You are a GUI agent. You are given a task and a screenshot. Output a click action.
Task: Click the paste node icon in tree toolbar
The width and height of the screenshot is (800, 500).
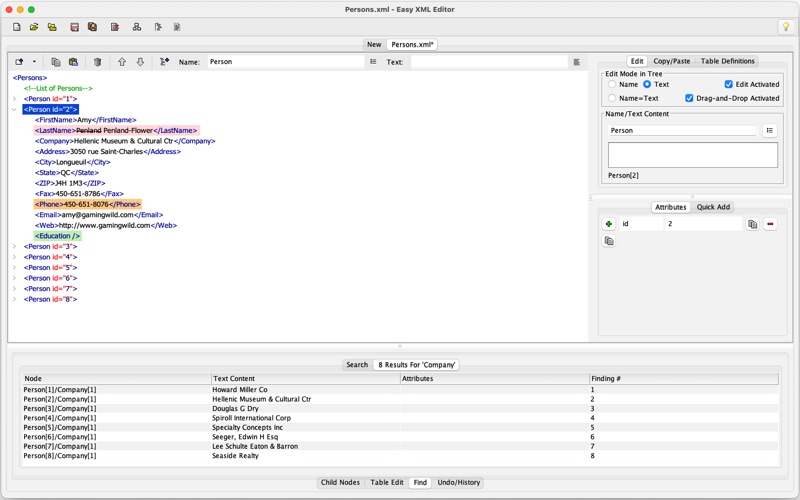73,62
